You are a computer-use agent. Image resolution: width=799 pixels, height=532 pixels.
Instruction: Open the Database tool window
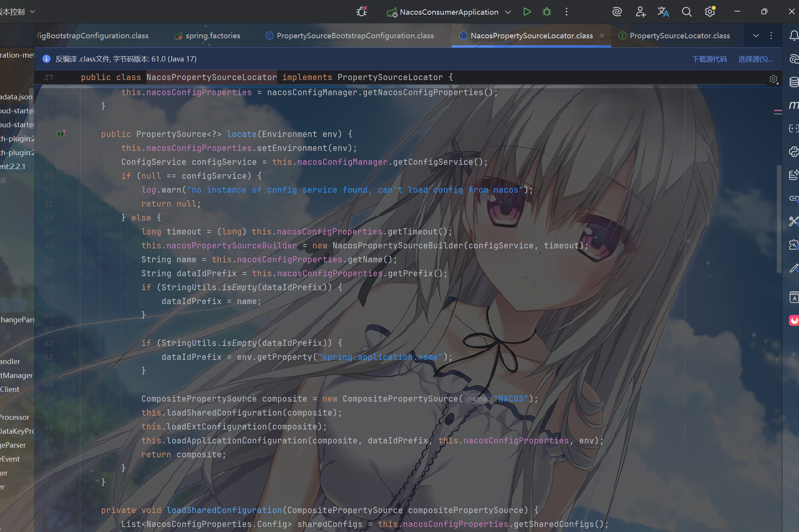tap(794, 82)
